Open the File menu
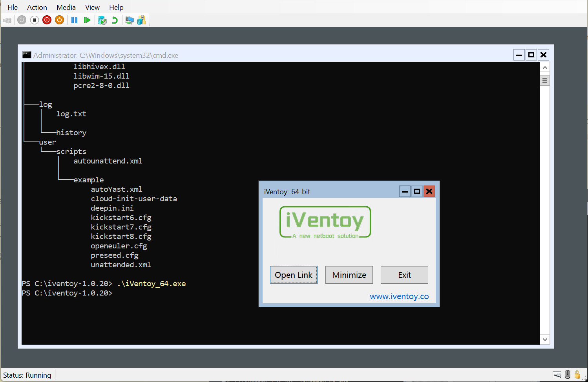This screenshot has width=588, height=382. coord(13,7)
